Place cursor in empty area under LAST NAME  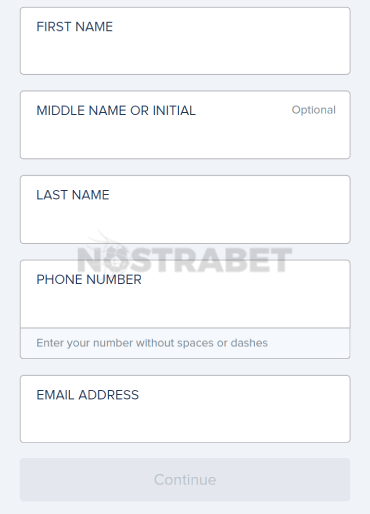pos(185,222)
